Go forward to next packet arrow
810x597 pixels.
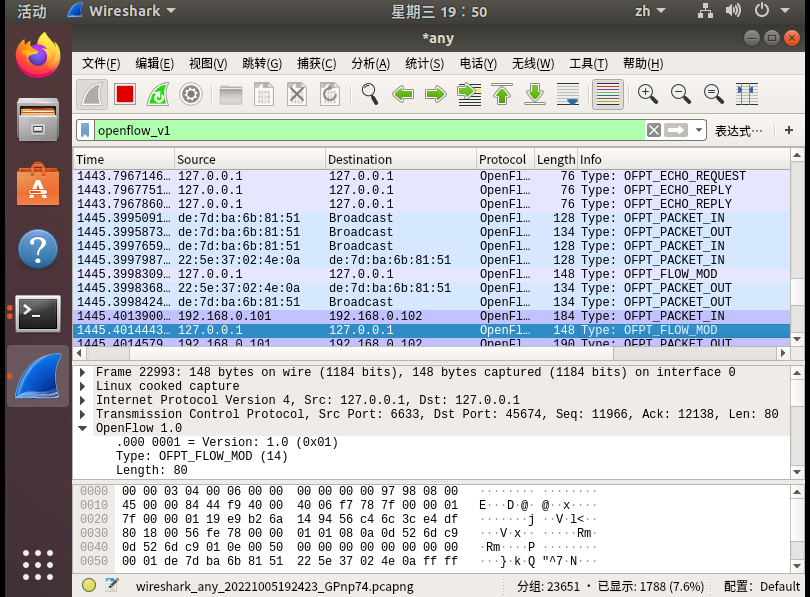pos(436,95)
